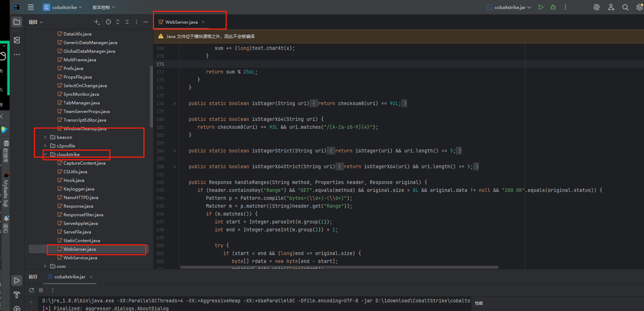This screenshot has width=644, height=311.
Task: Expand the com folder
Action: coord(45,266)
